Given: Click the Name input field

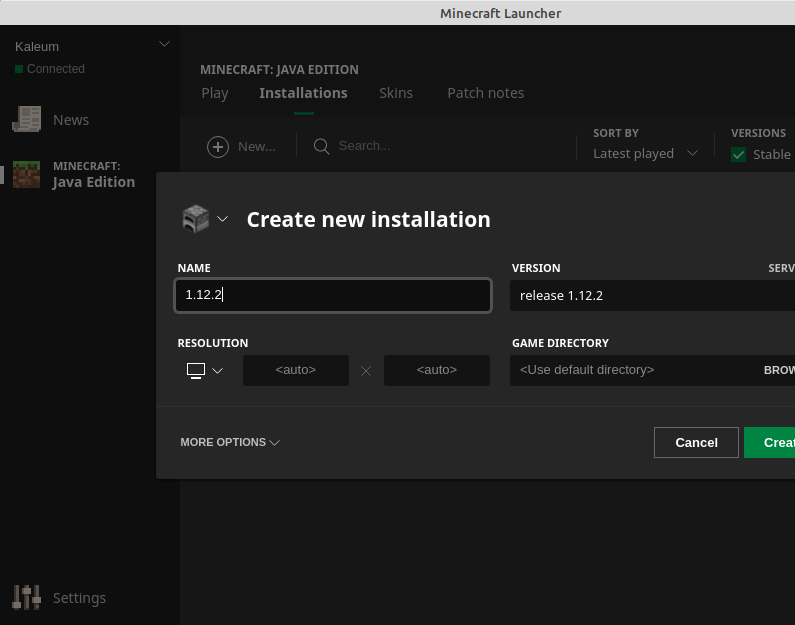Looking at the screenshot, I should (x=332, y=296).
